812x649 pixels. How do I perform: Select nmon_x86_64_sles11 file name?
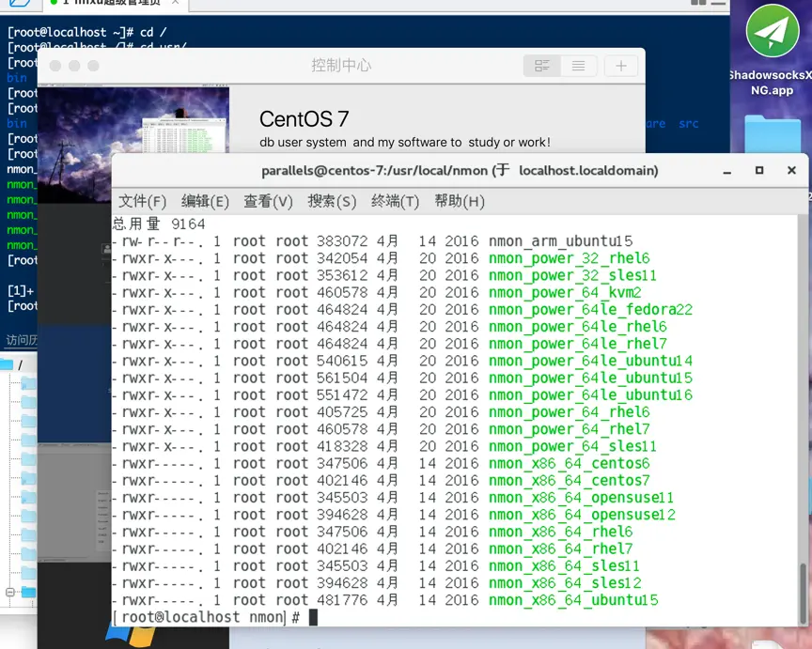[564, 565]
